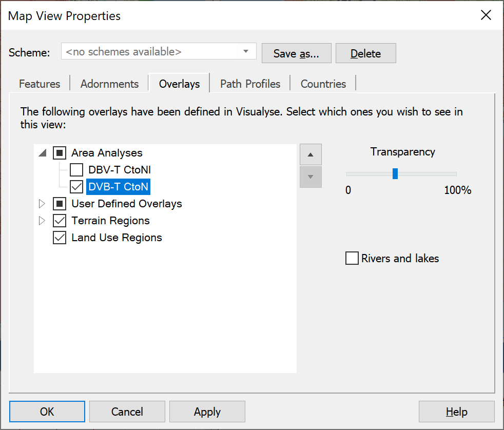504x430 pixels.
Task: Click the Save as... button
Action: [296, 53]
